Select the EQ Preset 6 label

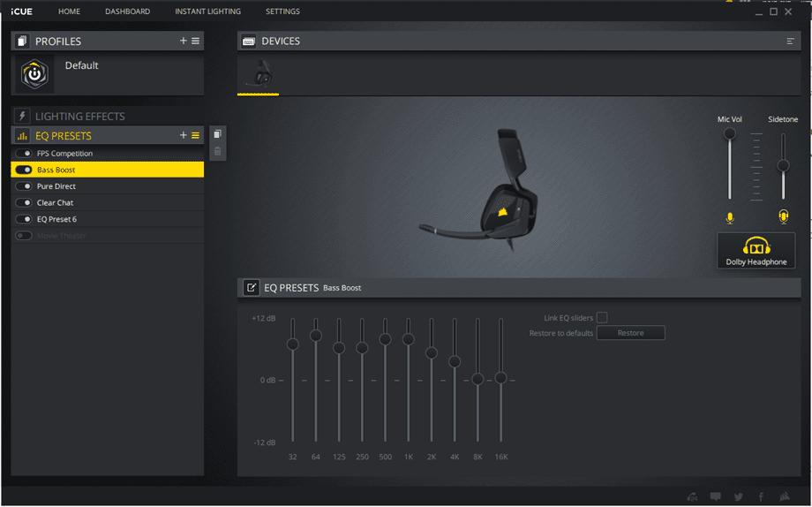point(57,219)
